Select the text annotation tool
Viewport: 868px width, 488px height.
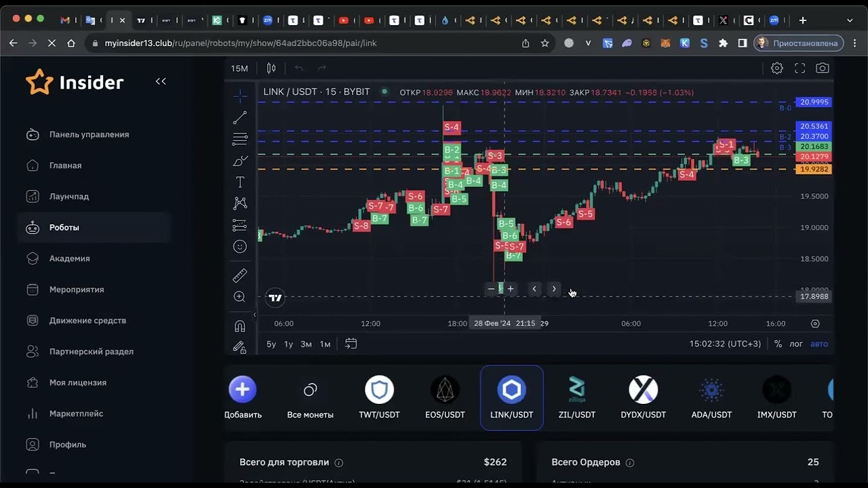(x=240, y=182)
